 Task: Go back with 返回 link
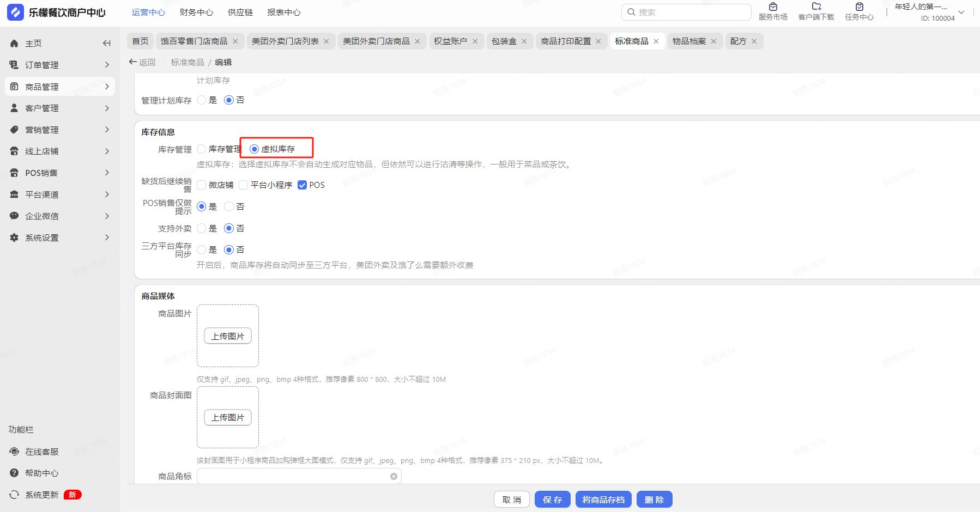click(142, 62)
